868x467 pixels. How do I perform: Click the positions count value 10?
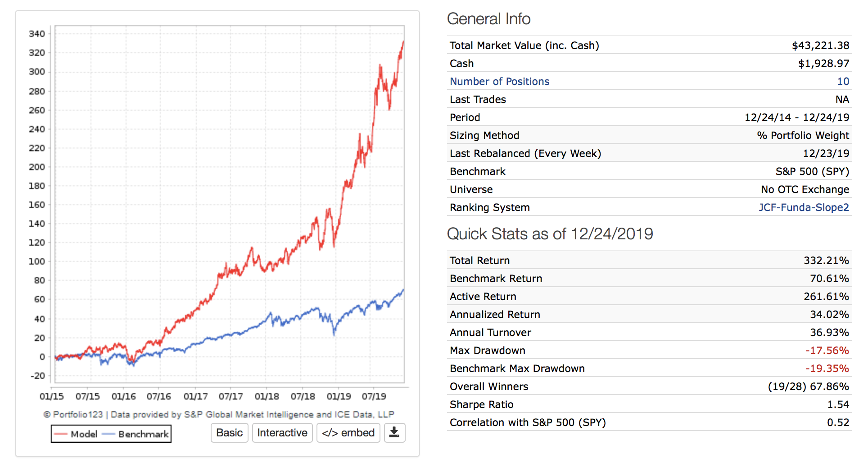pyautogui.click(x=843, y=81)
